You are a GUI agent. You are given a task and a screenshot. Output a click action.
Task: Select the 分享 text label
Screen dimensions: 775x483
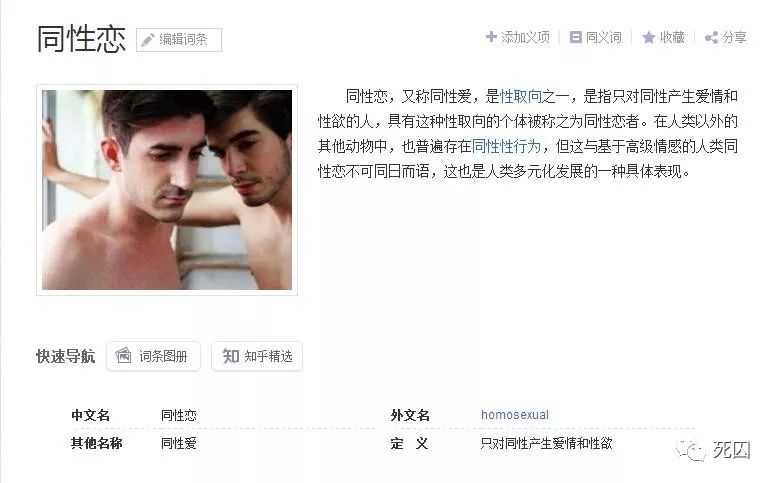coord(734,37)
